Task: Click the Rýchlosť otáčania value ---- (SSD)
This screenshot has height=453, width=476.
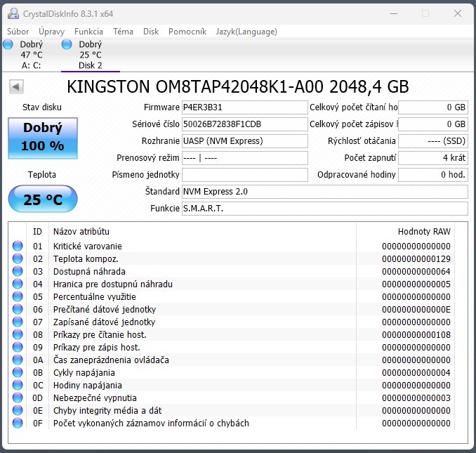Action: (x=433, y=141)
